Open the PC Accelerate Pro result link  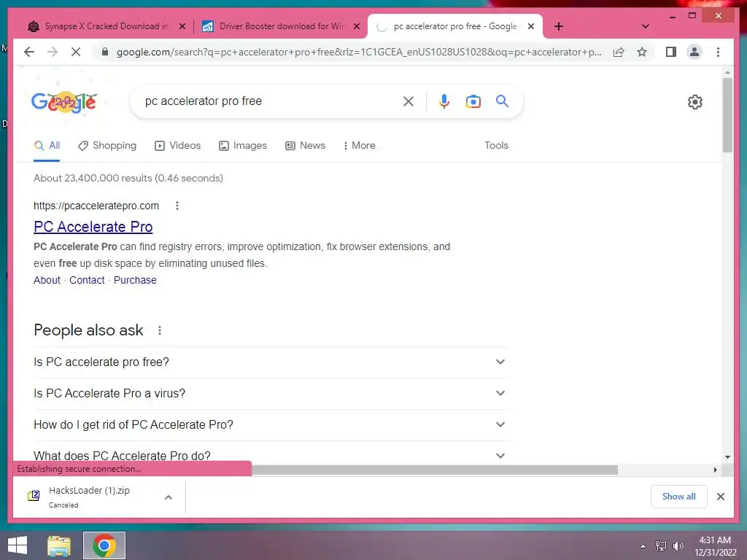(x=93, y=227)
